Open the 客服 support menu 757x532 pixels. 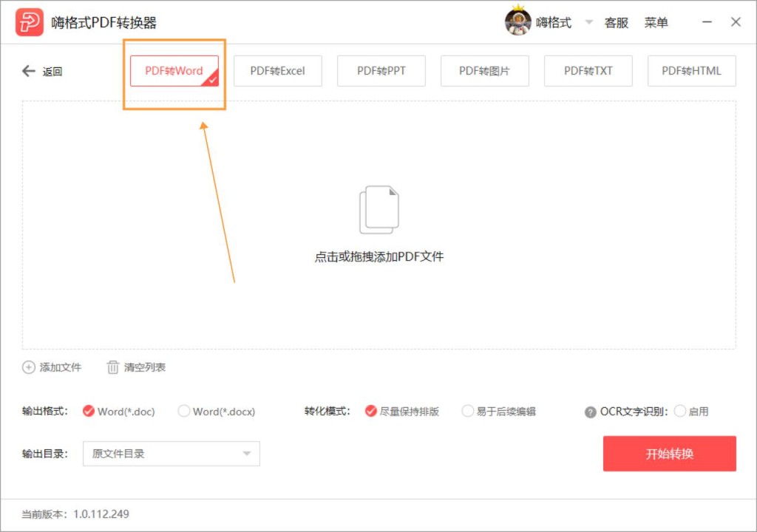click(616, 23)
